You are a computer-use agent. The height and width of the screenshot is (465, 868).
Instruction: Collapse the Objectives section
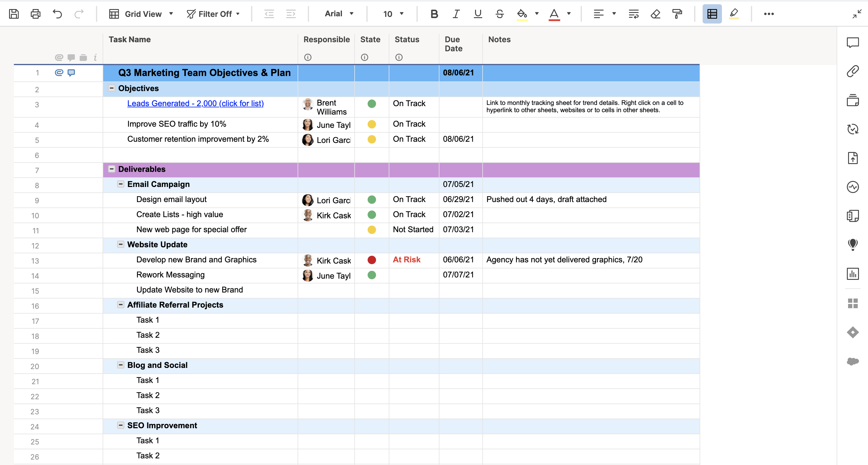point(112,88)
